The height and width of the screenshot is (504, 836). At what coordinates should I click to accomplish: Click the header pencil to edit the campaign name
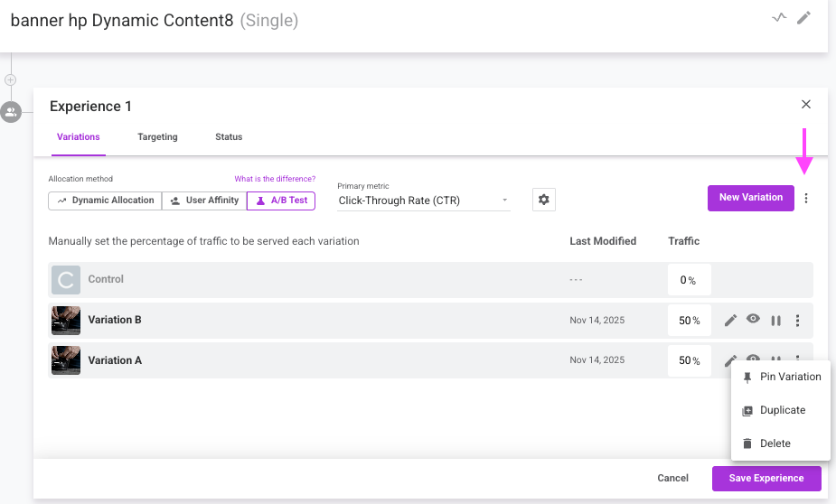pyautogui.click(x=804, y=18)
